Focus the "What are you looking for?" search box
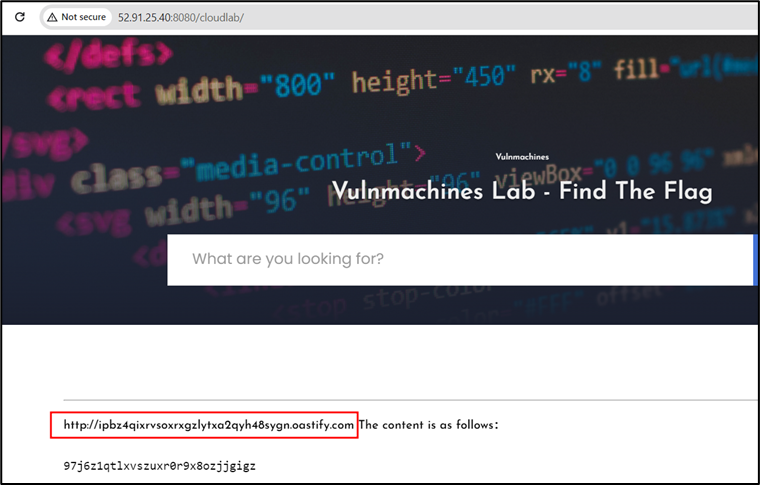 click(x=459, y=260)
